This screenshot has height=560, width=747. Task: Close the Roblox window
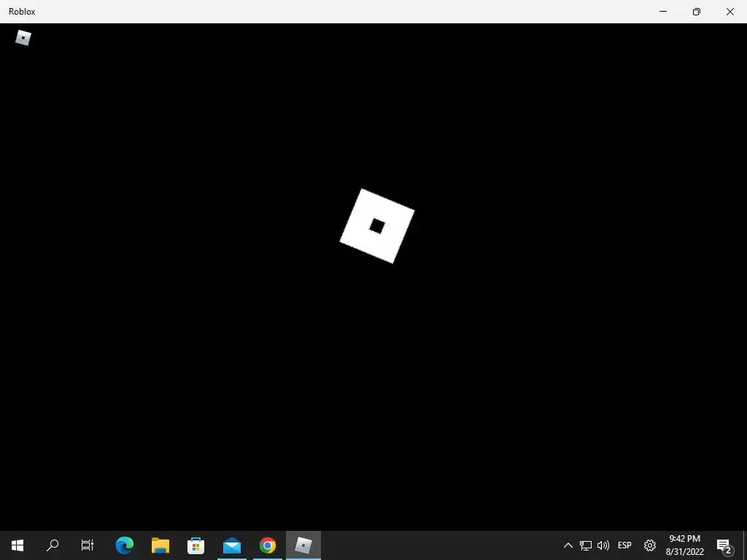(729, 12)
